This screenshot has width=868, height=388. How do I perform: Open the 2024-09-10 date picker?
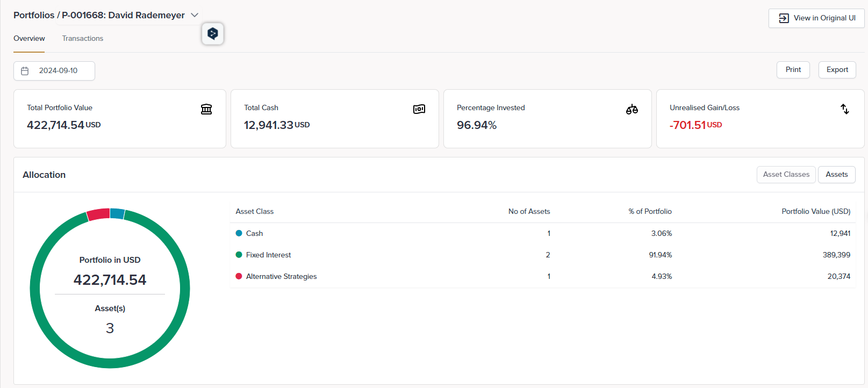coord(58,71)
